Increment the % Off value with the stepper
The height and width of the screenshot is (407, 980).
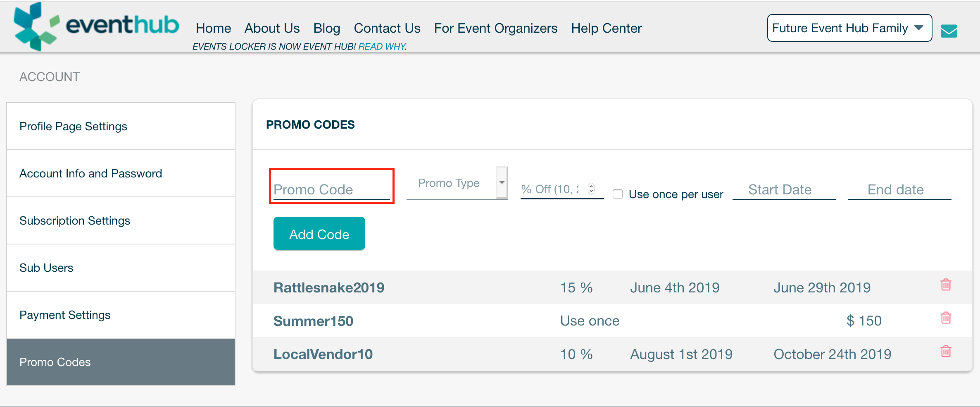591,187
